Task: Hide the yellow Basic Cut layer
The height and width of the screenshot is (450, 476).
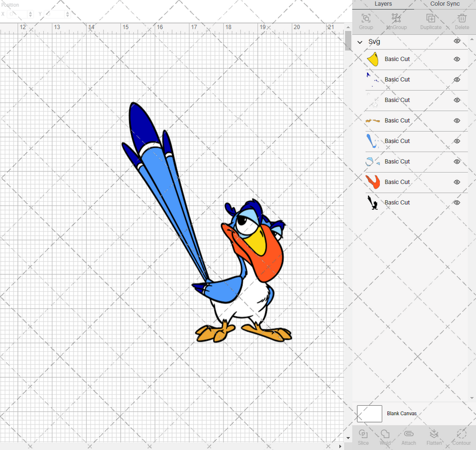Action: point(456,59)
